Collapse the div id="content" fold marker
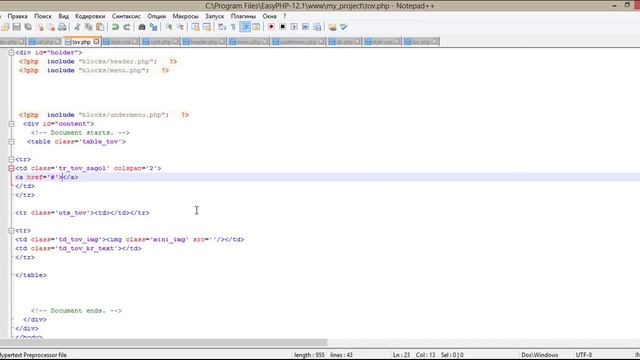 pos(11,124)
